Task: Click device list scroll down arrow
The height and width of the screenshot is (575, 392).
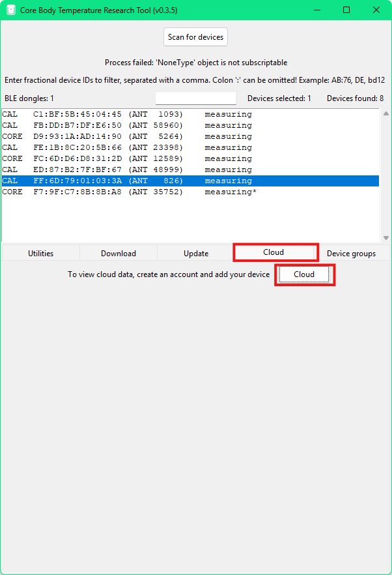Action: point(385,238)
